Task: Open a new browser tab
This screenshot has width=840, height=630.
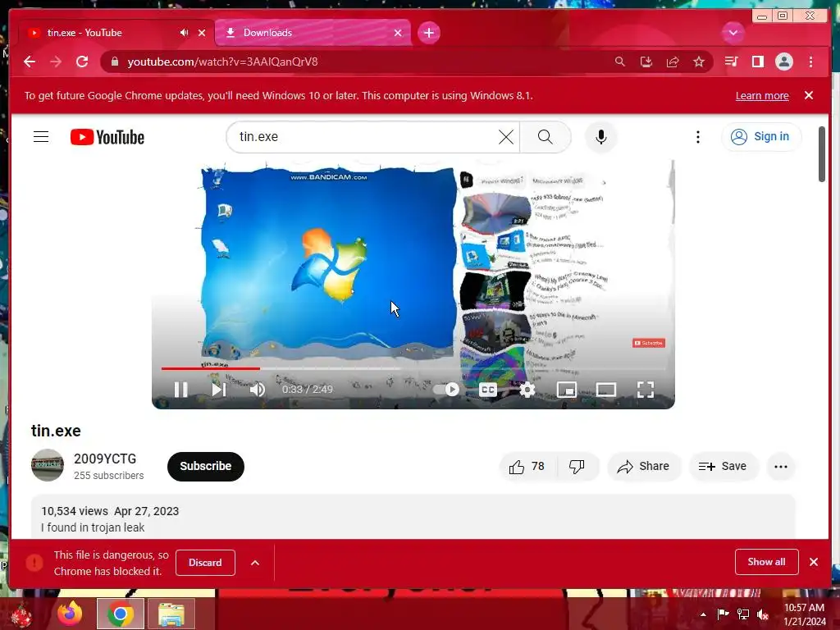Action: [x=428, y=33]
